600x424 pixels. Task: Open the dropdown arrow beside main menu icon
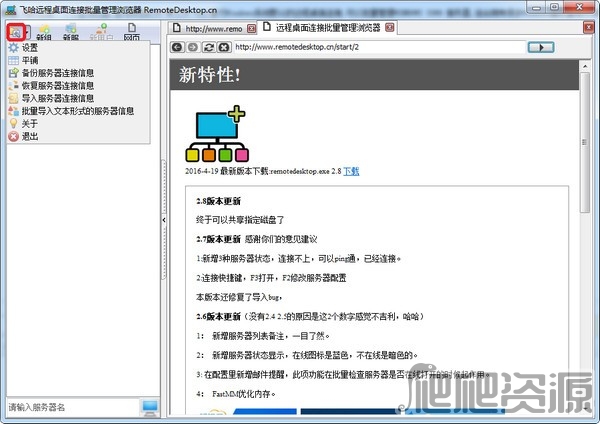coord(27,33)
